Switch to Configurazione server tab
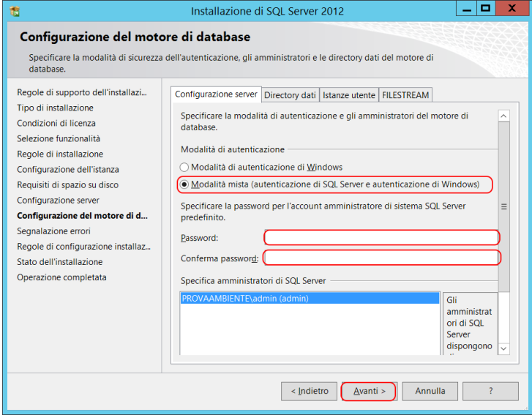This screenshot has height=415, width=532. 216,94
